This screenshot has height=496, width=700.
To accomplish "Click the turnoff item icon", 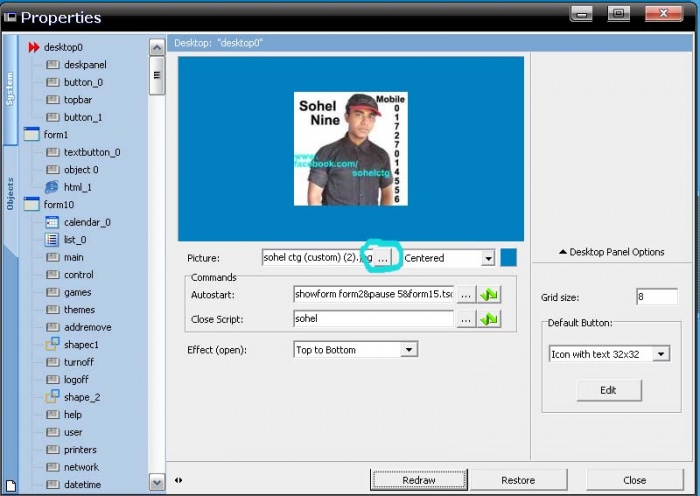I will (x=53, y=362).
